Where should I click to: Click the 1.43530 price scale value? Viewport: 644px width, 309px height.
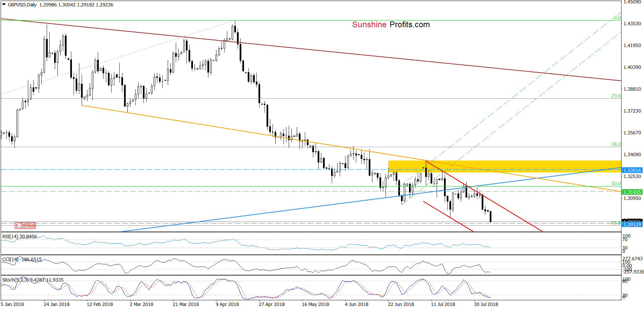click(x=632, y=24)
